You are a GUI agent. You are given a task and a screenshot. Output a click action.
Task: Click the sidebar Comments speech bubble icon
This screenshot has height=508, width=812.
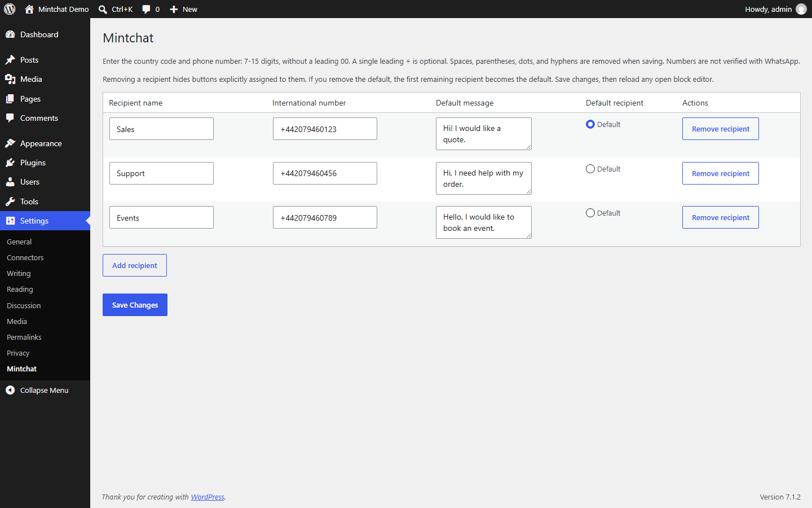[10, 118]
